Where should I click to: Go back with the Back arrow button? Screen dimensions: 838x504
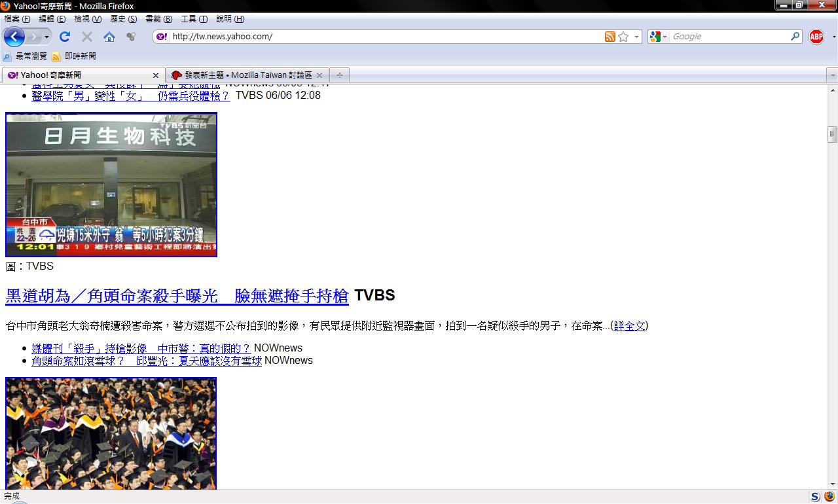14,37
